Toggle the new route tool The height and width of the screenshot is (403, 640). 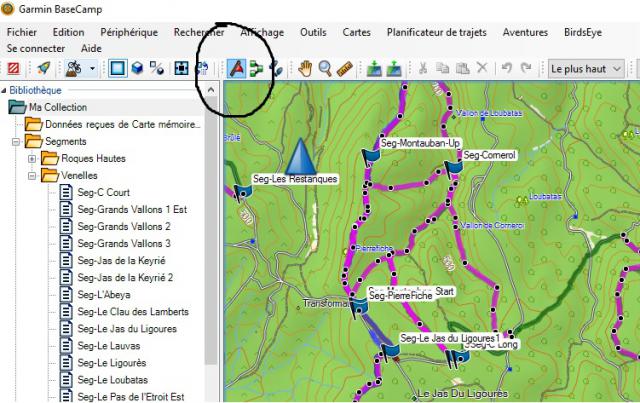click(236, 68)
